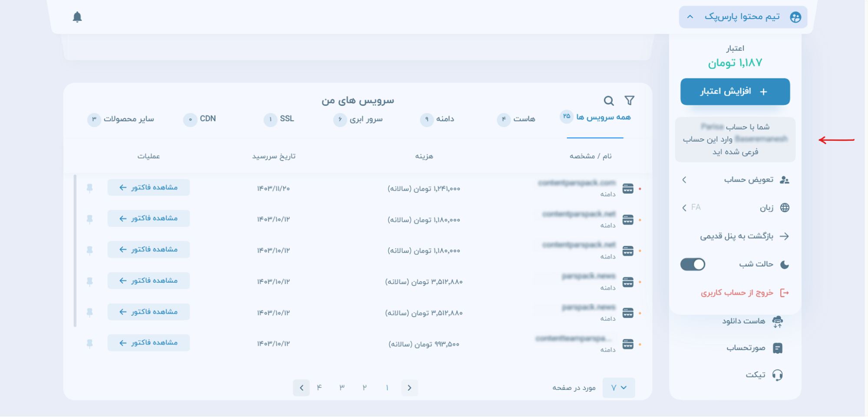
Task: Click the filter funnel icon
Action: tap(629, 101)
